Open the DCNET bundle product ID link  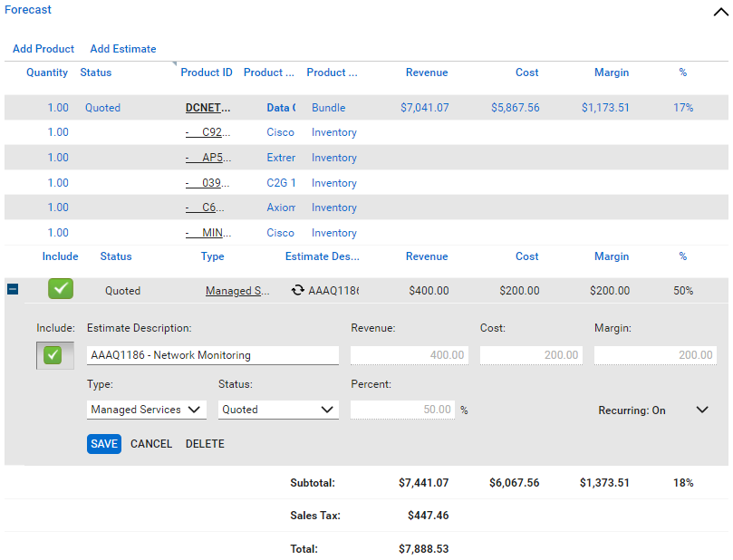(207, 108)
